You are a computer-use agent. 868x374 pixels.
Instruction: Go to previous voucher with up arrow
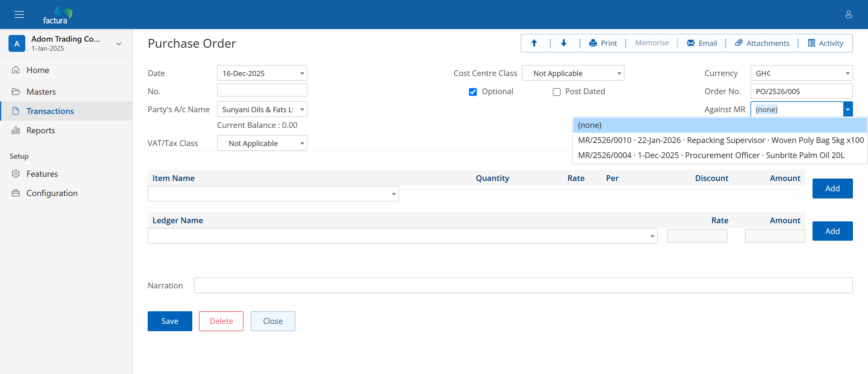(x=534, y=43)
